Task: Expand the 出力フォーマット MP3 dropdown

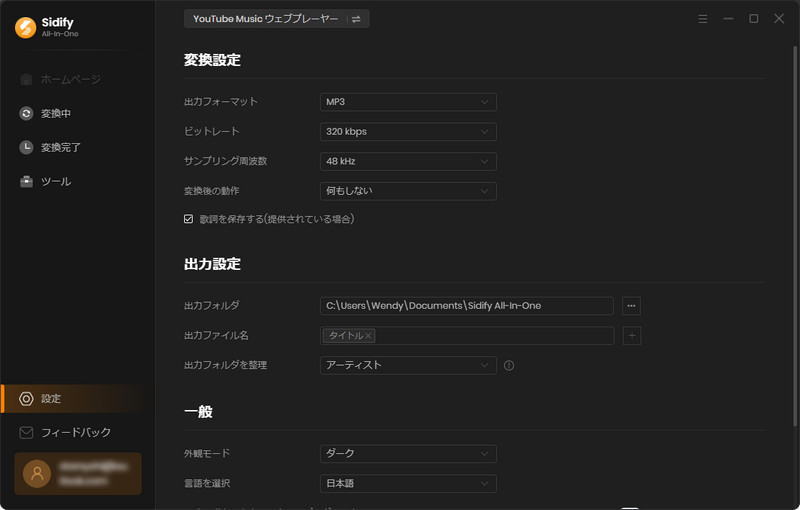Action: coord(408,102)
